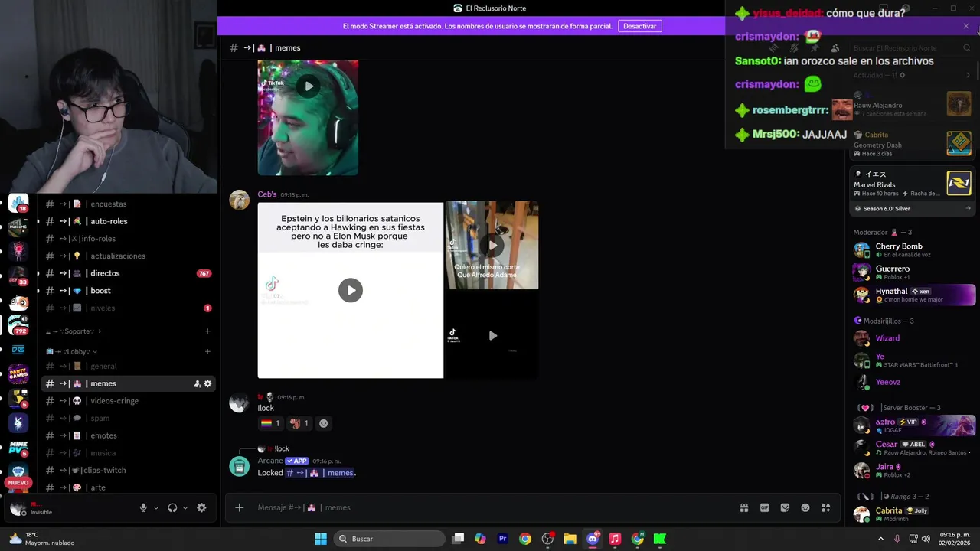Screen dimensions: 980x551
Task: Click the squirrel emoji reaction
Action: click(299, 423)
